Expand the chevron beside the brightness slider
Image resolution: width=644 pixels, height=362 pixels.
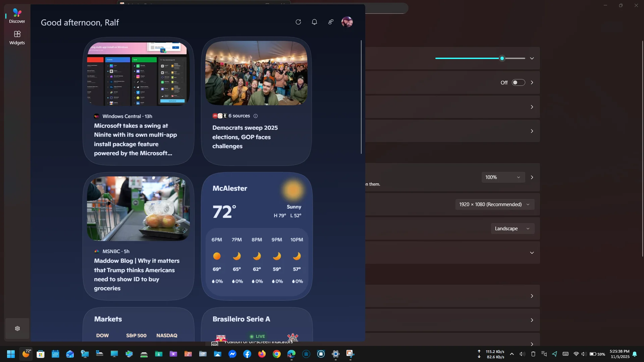pos(532,58)
